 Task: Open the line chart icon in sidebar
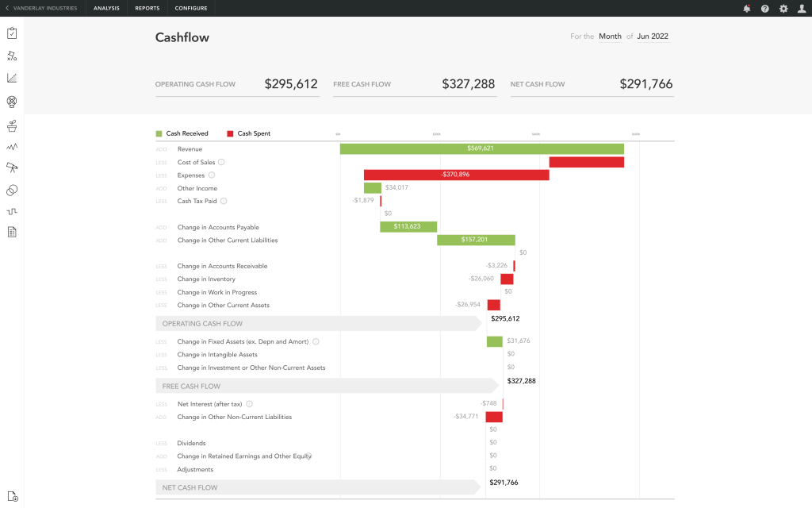coord(12,79)
